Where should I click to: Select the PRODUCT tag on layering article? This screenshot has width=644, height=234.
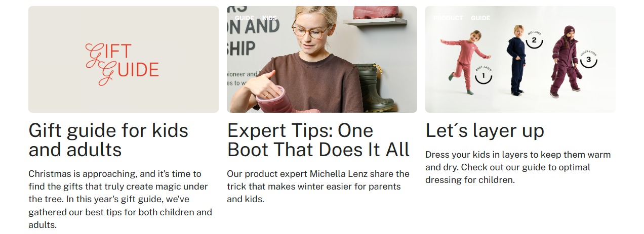pyautogui.click(x=448, y=18)
